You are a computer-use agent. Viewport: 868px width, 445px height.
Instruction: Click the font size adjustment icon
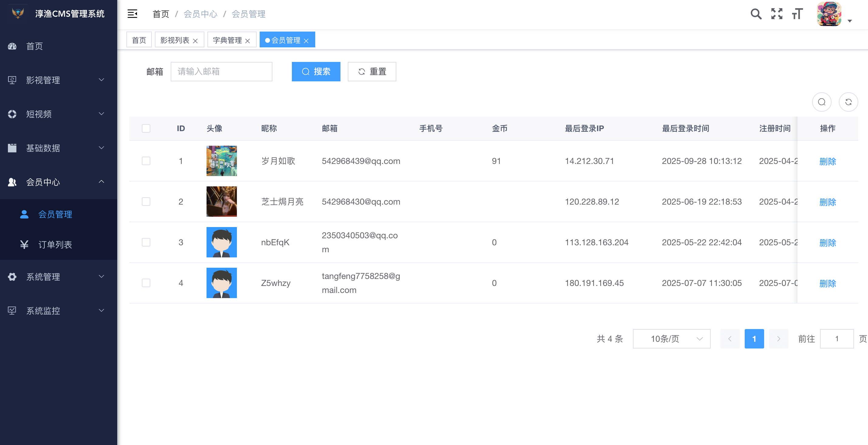tap(797, 15)
